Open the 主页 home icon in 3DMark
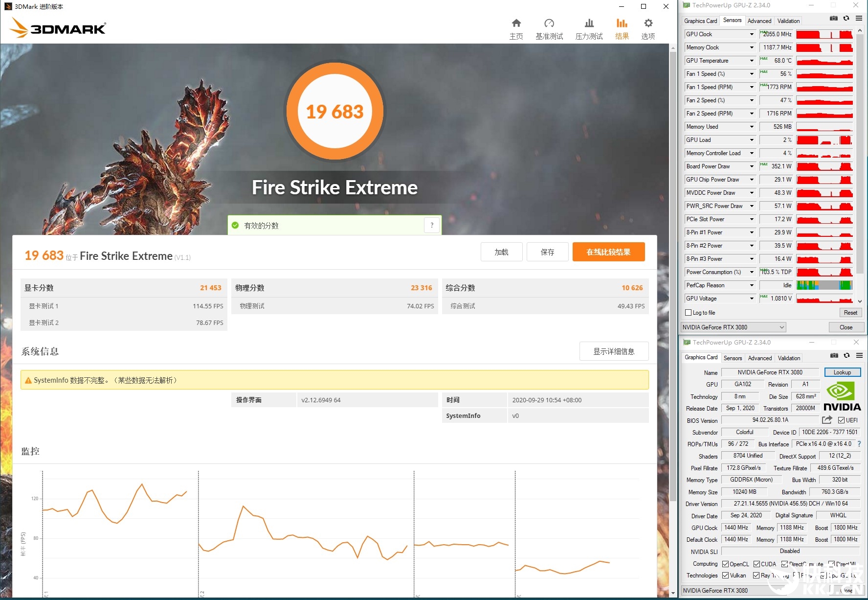The height and width of the screenshot is (600, 868). (x=516, y=28)
